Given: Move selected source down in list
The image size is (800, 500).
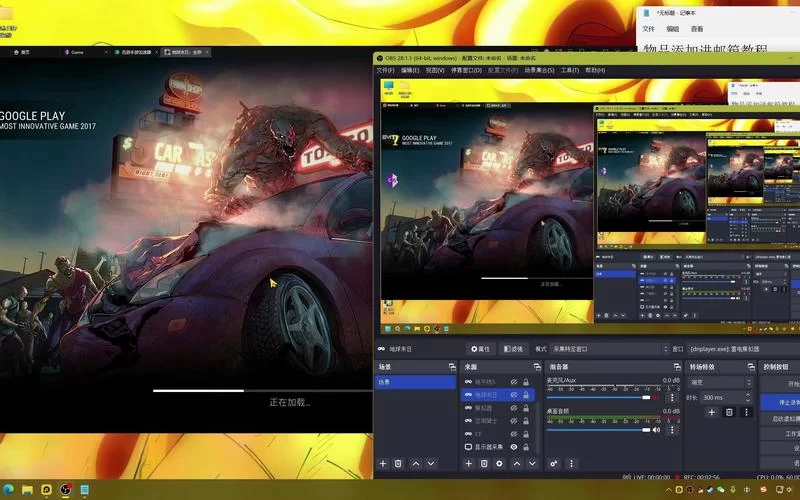Looking at the screenshot, I should [532, 463].
